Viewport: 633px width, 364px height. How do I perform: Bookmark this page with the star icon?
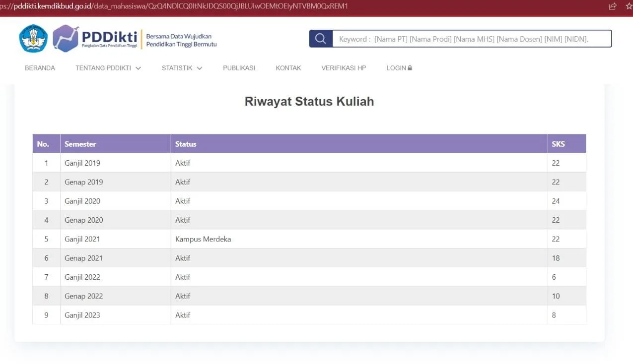click(629, 6)
